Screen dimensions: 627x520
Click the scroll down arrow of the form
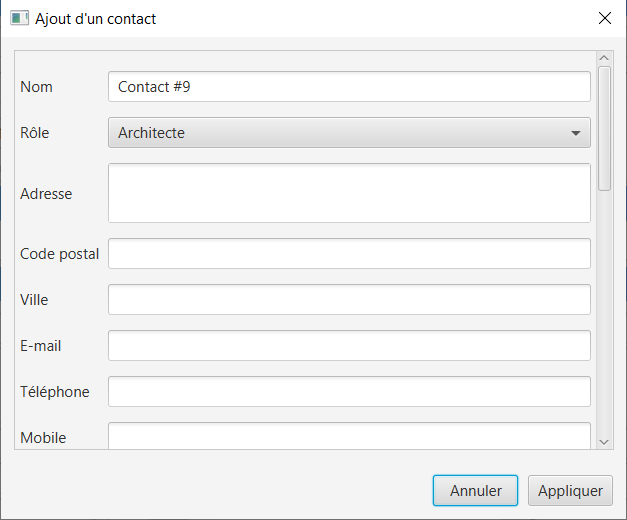(x=604, y=442)
